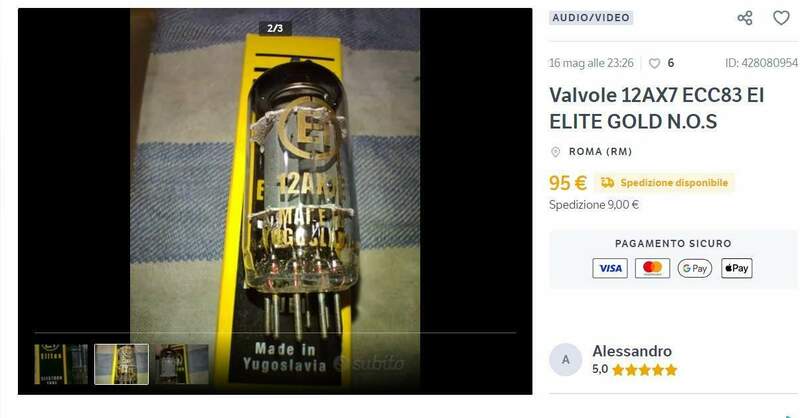The height and width of the screenshot is (418, 800).
Task: Click the ROMA (RM) location text
Action: click(601, 152)
